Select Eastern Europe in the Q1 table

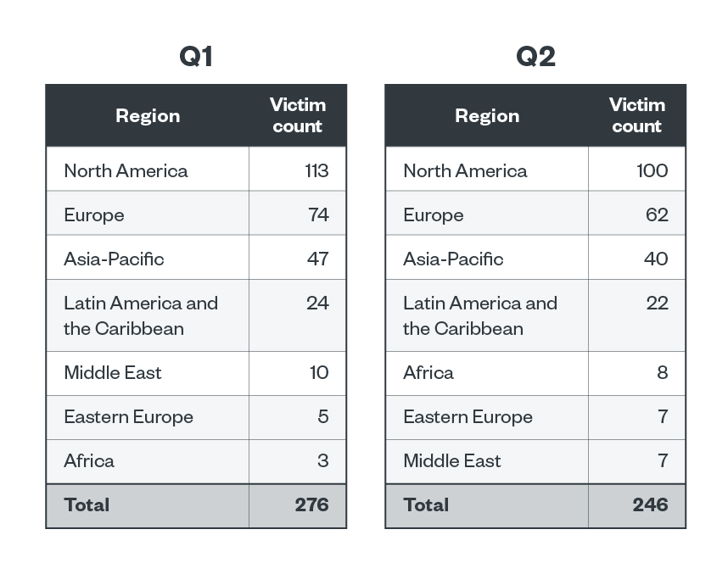click(128, 416)
